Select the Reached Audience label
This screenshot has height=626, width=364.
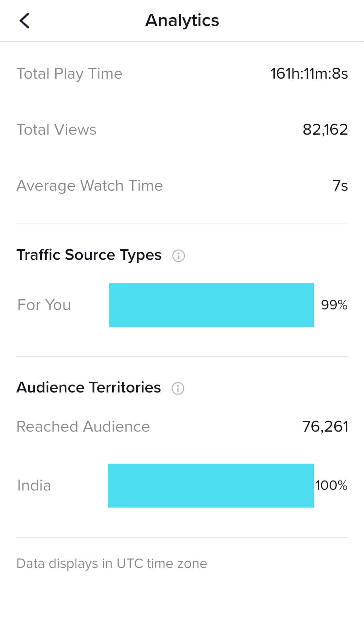pos(83,427)
